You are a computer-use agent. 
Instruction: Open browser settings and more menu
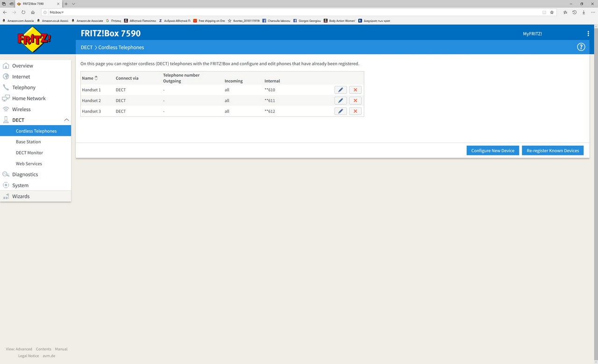(593, 12)
